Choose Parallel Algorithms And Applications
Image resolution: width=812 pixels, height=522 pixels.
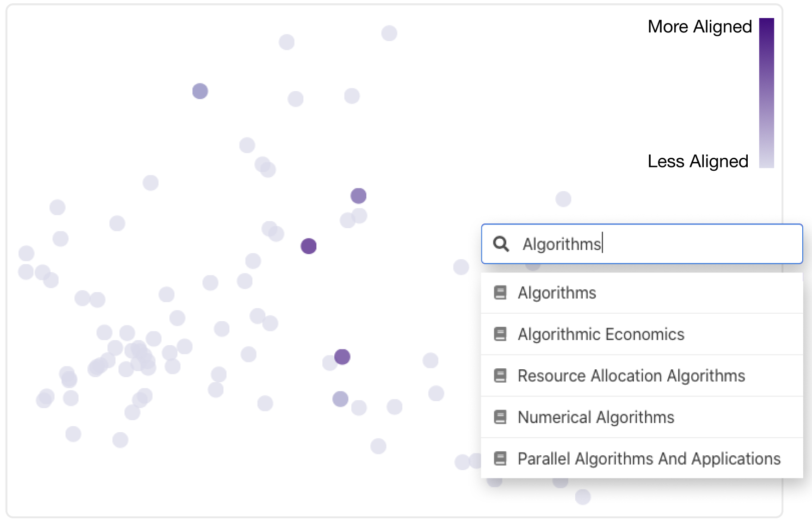[642, 458]
